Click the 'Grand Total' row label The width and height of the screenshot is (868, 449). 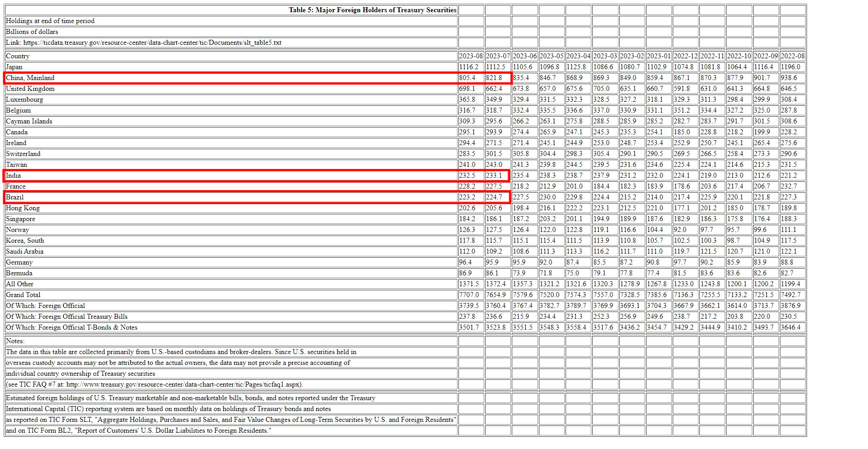231,295
